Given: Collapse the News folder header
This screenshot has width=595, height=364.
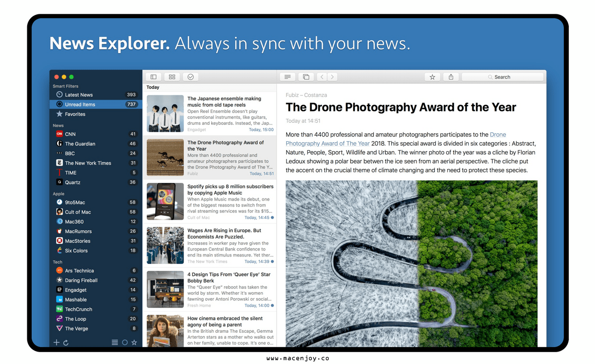Looking at the screenshot, I should (59, 126).
